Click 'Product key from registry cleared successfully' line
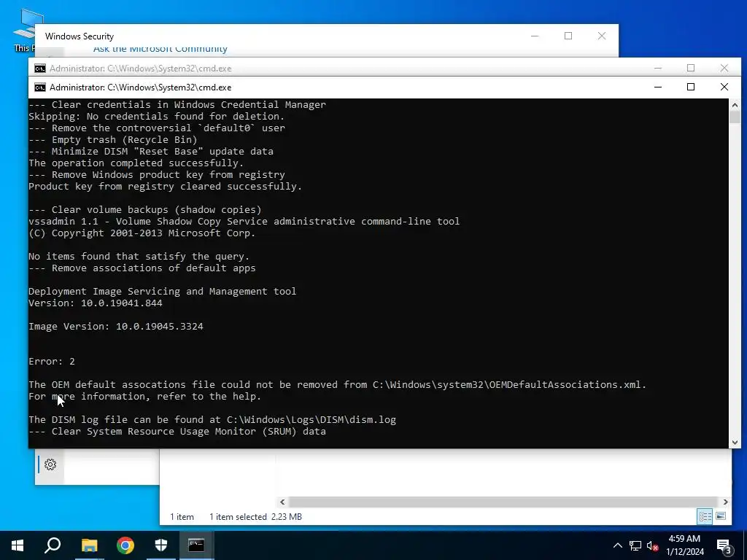Viewport: 747px width, 560px height. (x=166, y=186)
